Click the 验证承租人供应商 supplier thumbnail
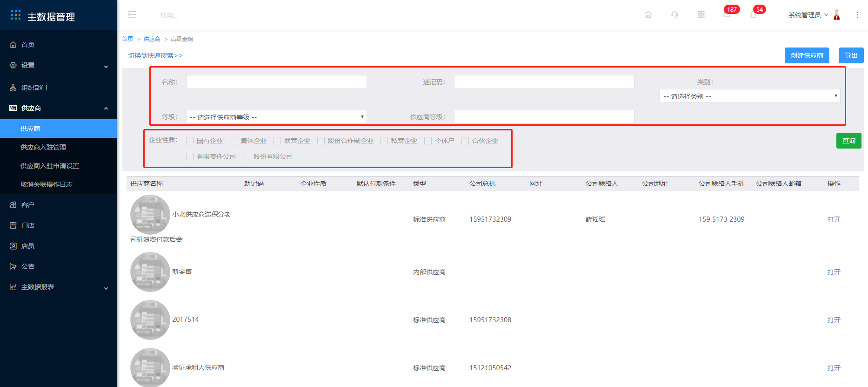 [x=150, y=368]
